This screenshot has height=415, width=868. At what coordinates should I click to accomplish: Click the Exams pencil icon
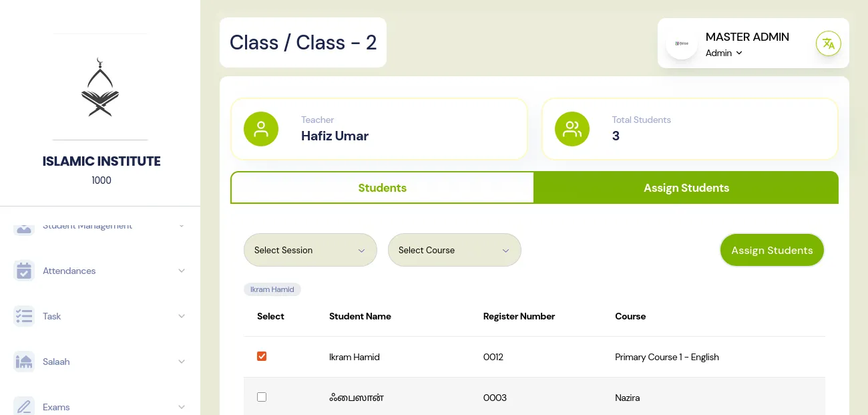(x=24, y=406)
